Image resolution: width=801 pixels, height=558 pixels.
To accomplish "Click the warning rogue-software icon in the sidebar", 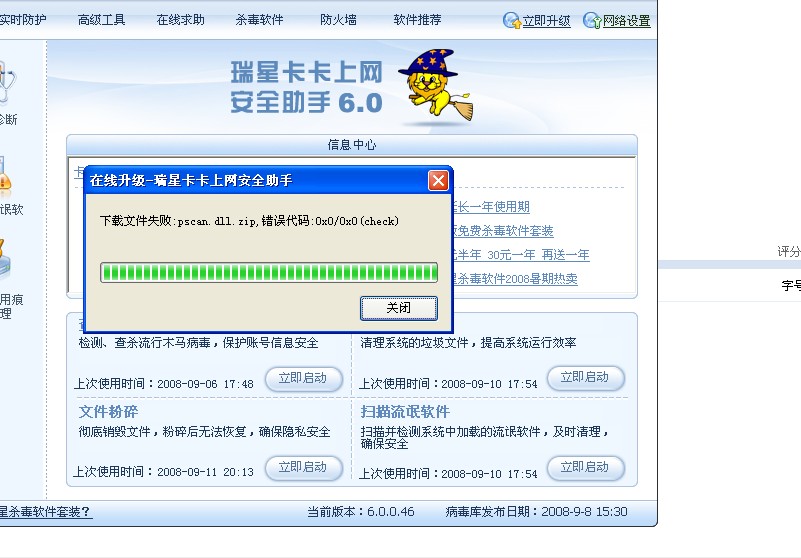I will [x=5, y=177].
